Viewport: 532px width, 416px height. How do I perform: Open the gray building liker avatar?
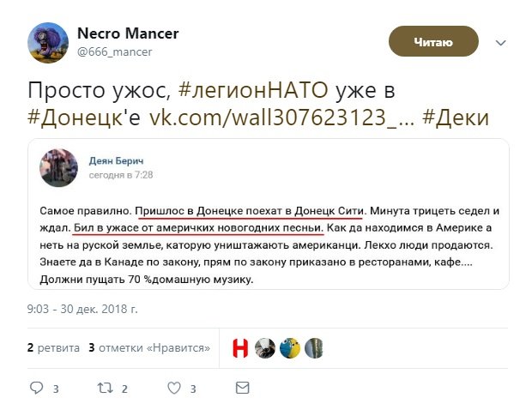pos(314,348)
